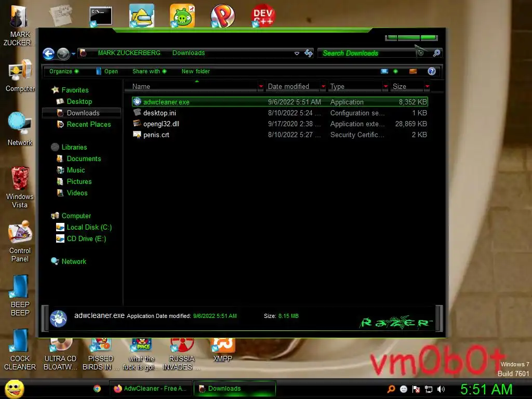532x399 pixels.
Task: Open the Music library
Action: tap(71, 170)
